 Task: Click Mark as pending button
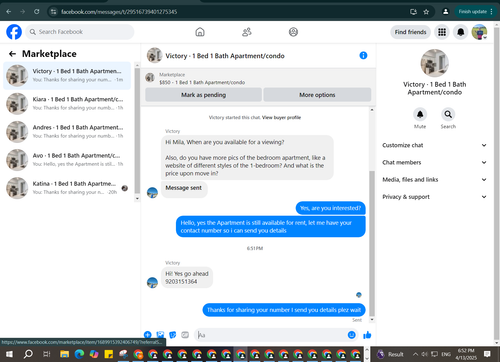[203, 95]
